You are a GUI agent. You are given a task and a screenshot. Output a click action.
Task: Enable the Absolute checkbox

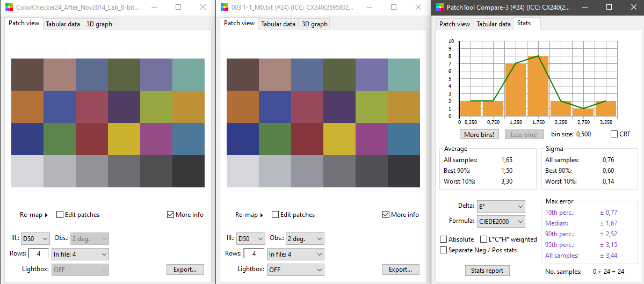[x=444, y=239]
